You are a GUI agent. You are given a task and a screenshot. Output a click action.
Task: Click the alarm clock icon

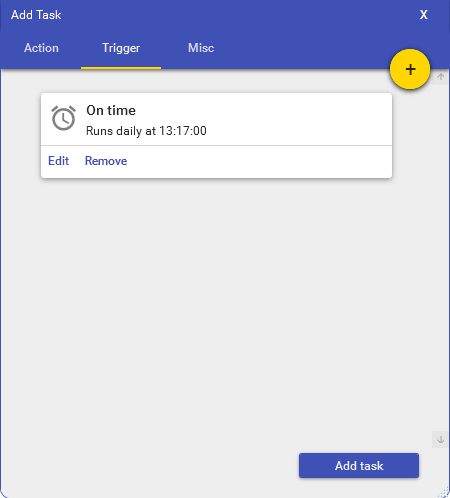click(63, 118)
